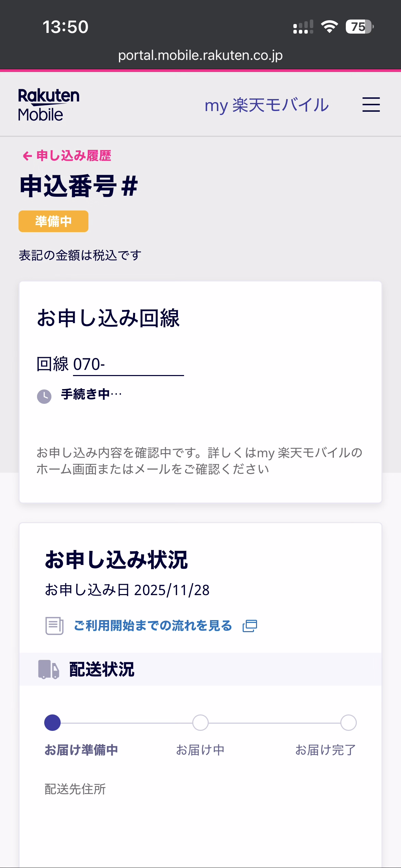Screen dimensions: 401x868
Task: Click the external window icon after 流れを見る
Action: (x=250, y=626)
